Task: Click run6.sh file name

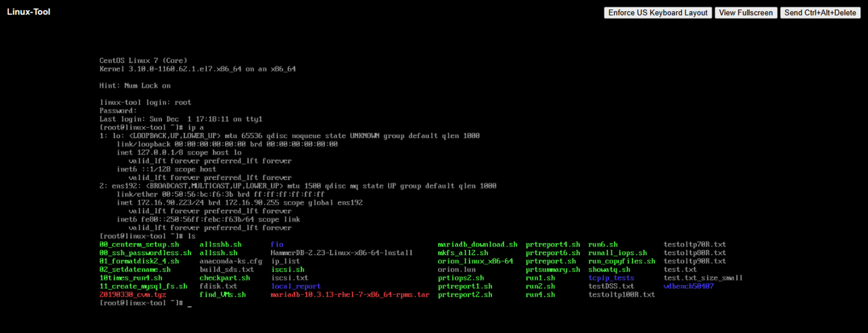Action: click(603, 245)
